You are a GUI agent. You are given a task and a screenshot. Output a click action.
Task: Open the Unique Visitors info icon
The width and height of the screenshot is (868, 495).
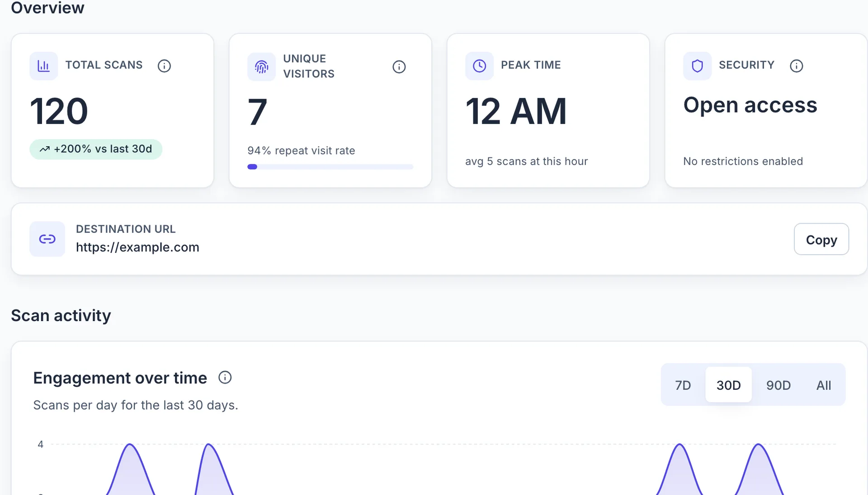pos(399,67)
